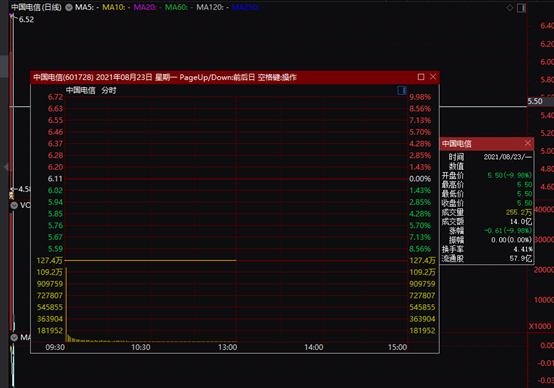
Task: Collapse the left sidebar arrow
Action: pyautogui.click(x=6, y=167)
